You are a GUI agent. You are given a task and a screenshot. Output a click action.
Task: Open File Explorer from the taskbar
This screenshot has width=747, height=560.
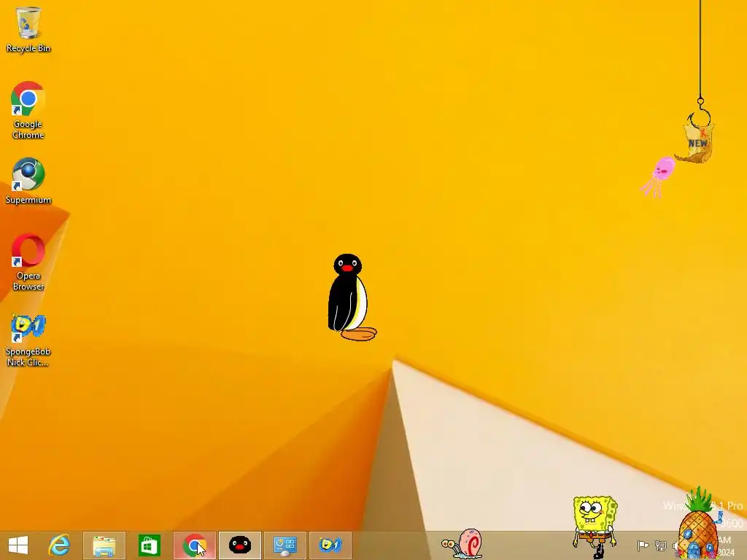(104, 545)
